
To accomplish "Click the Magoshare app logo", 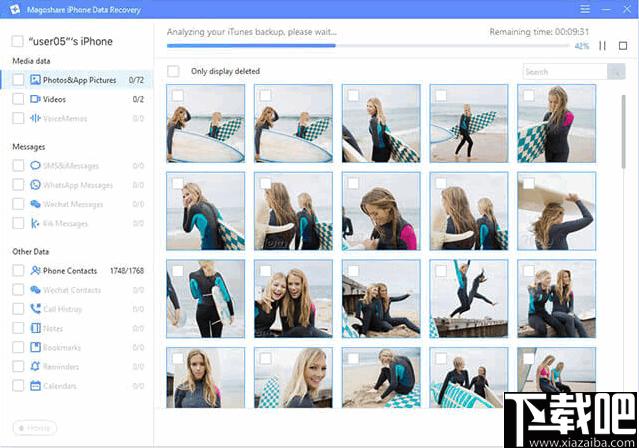I will point(15,9).
